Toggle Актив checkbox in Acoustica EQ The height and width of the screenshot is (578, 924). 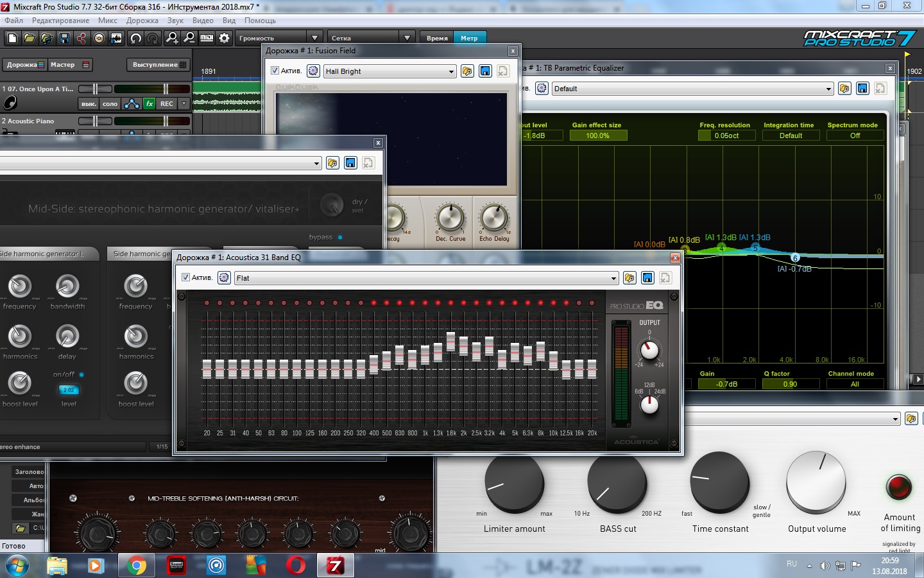[186, 277]
